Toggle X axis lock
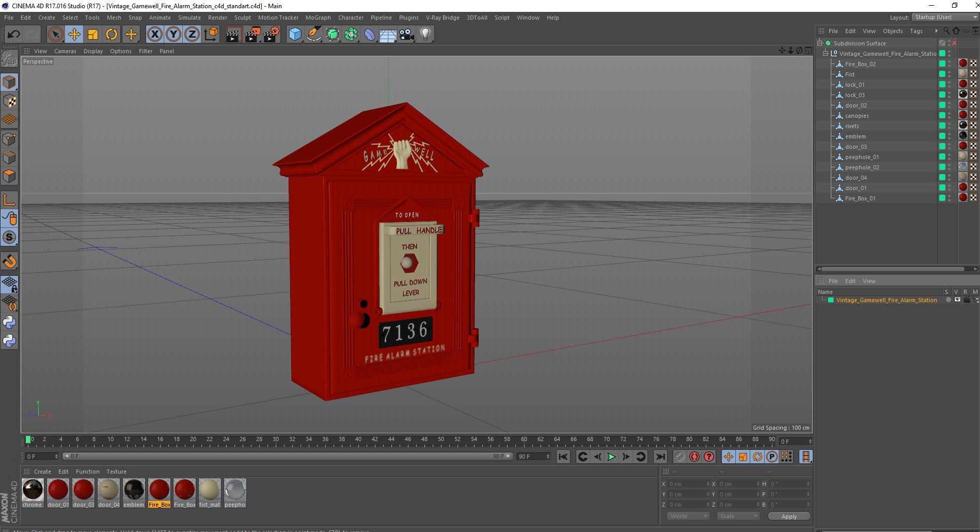 tap(154, 35)
